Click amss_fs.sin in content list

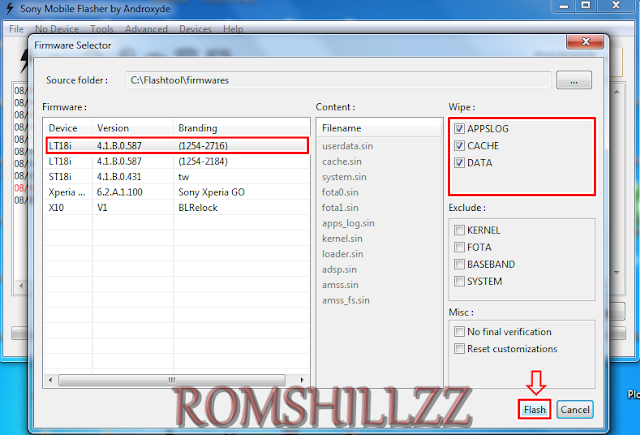coord(346,300)
